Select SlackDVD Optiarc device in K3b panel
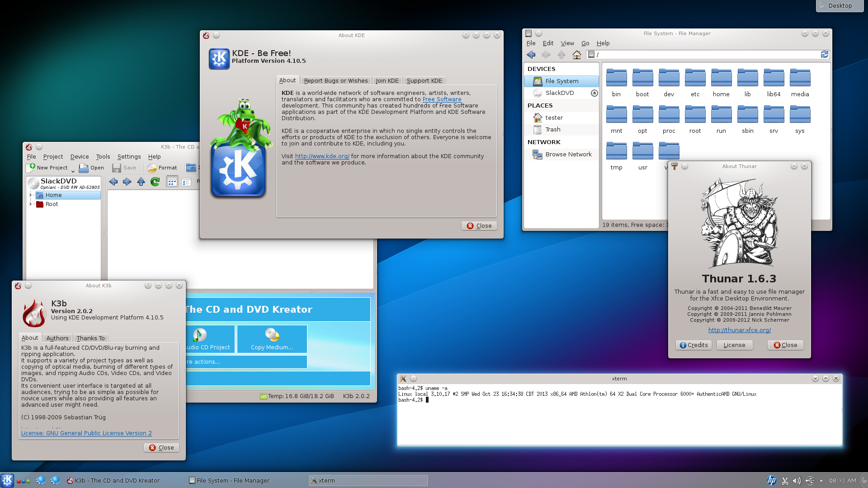This screenshot has height=488, width=868. (x=64, y=183)
